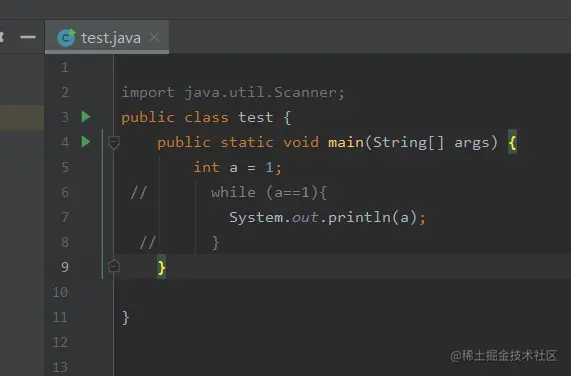Image resolution: width=571 pixels, height=376 pixels.
Task: Click the class closing brace on line 11
Action: [x=126, y=318]
